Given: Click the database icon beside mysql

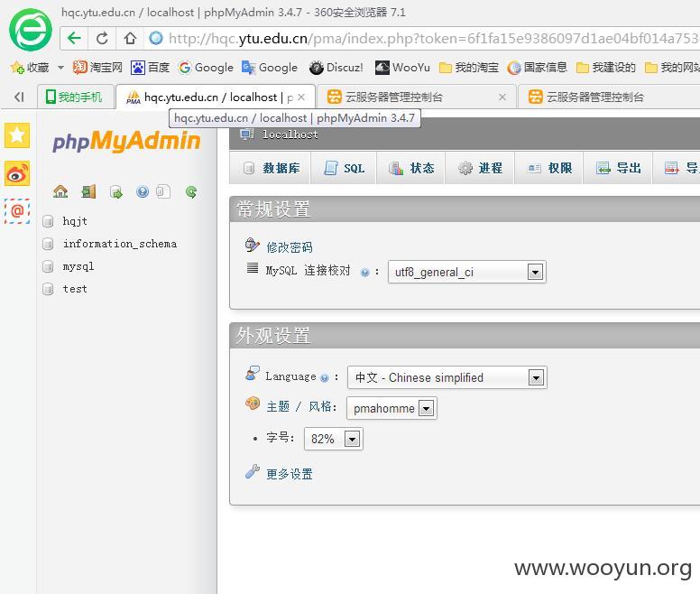Looking at the screenshot, I should [x=48, y=266].
